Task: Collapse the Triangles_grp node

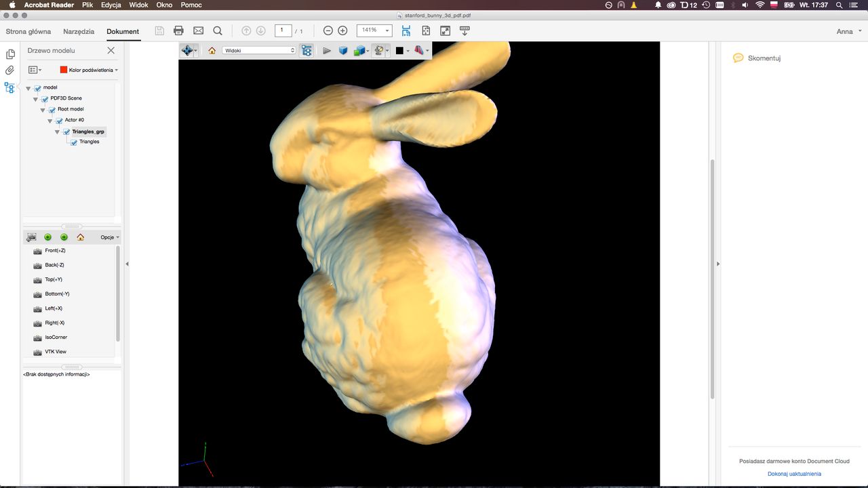Action: (x=58, y=131)
